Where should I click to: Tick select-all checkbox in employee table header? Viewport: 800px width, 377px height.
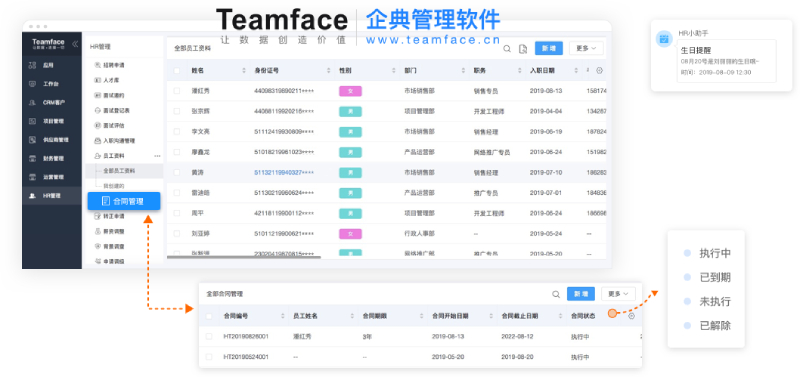click(x=177, y=70)
